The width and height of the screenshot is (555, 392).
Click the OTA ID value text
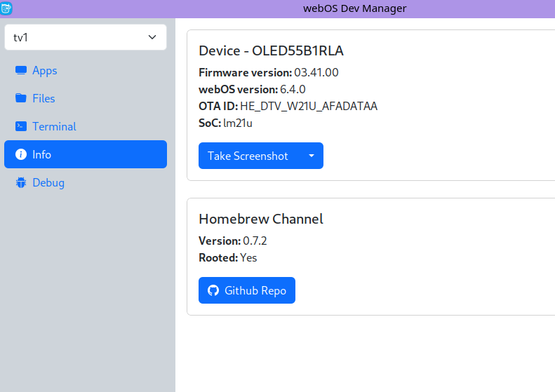(309, 106)
